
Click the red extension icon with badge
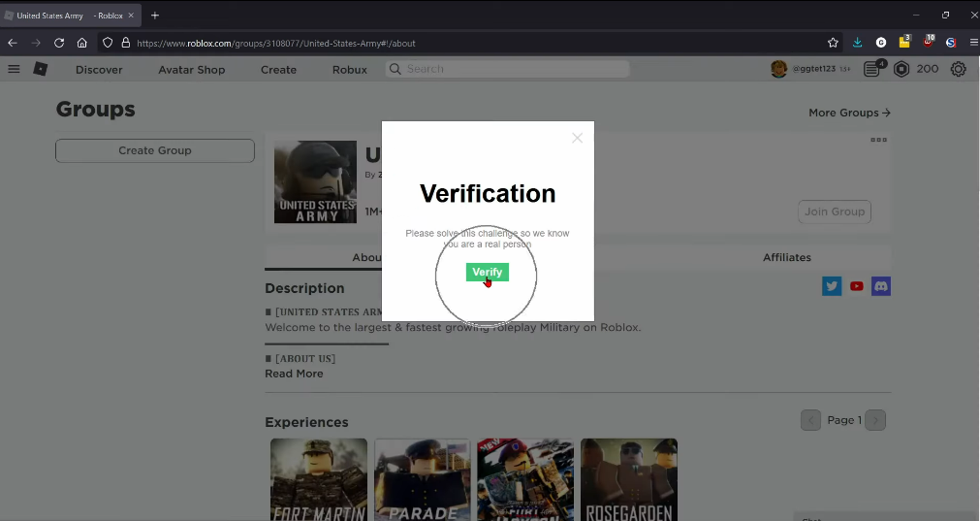(928, 42)
